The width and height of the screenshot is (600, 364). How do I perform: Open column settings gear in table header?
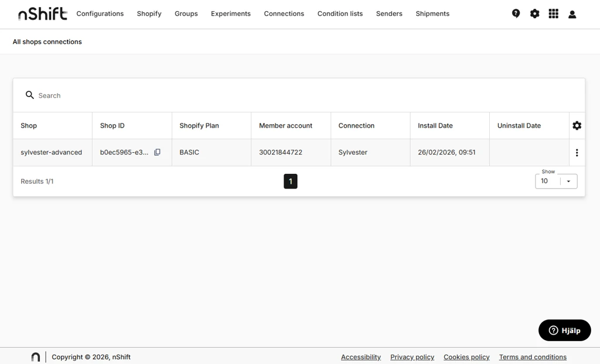click(577, 125)
